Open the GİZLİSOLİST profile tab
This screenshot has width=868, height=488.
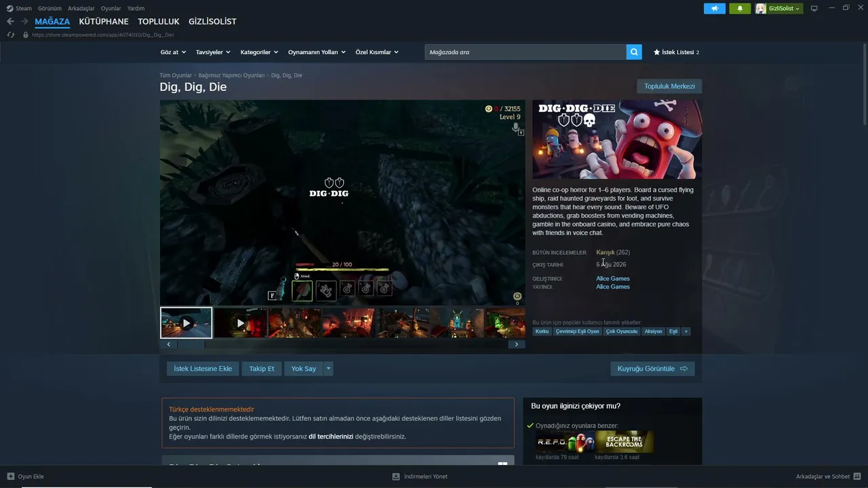point(212,22)
